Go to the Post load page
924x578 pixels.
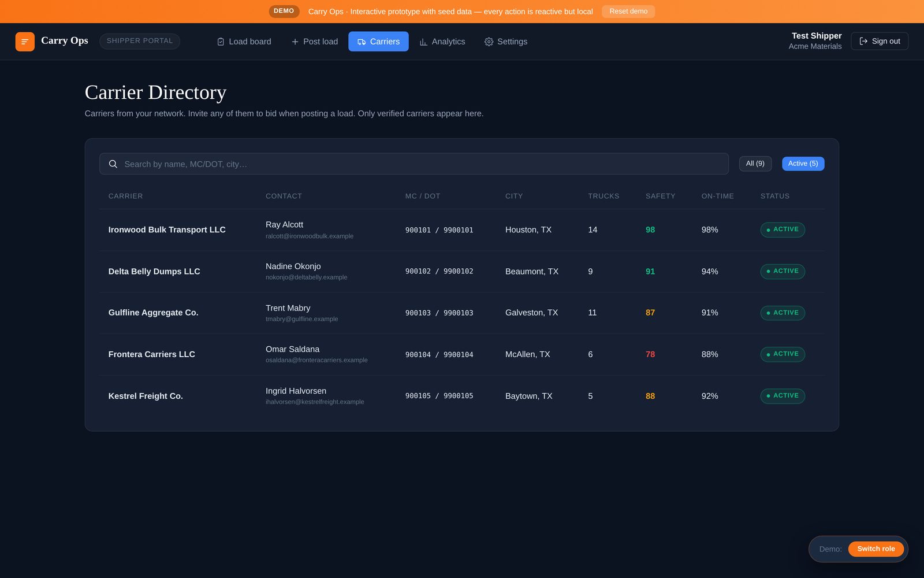(x=315, y=42)
